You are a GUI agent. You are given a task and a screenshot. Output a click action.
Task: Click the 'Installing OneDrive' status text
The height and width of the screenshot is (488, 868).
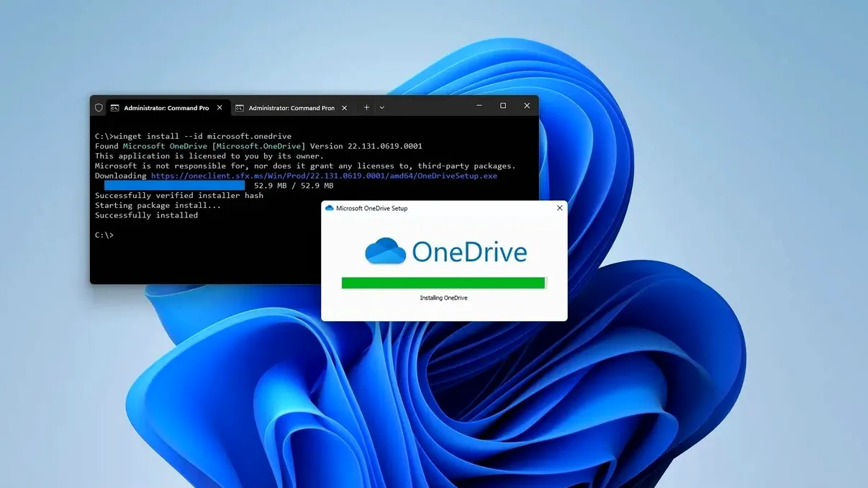tap(444, 298)
